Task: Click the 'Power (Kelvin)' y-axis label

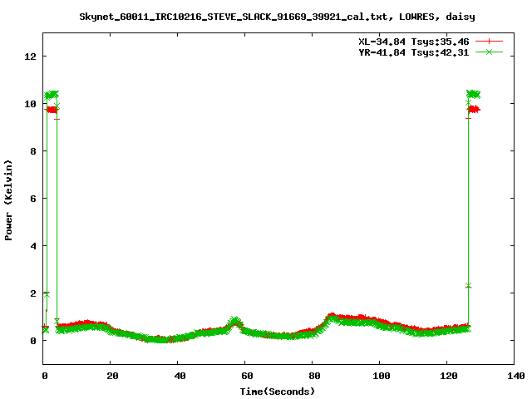Action: point(8,200)
